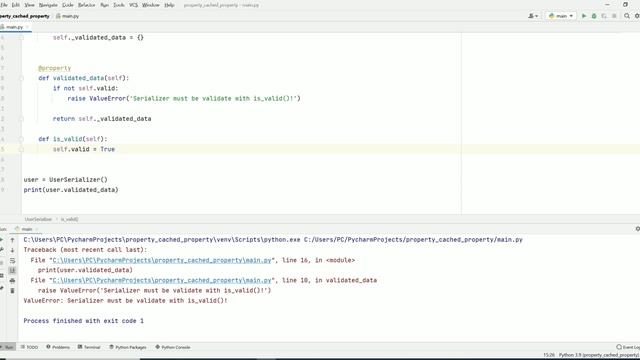Open the View menu
This screenshot has height=360, width=640.
click(x=29, y=5)
